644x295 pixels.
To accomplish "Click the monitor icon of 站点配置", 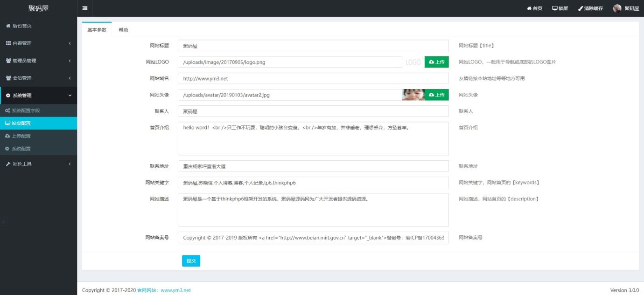I will [x=7, y=123].
